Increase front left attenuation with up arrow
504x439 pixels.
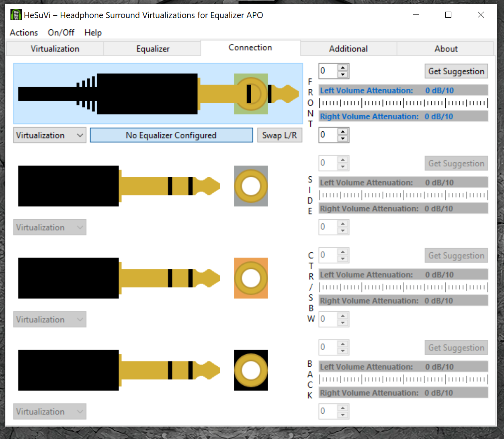point(343,68)
